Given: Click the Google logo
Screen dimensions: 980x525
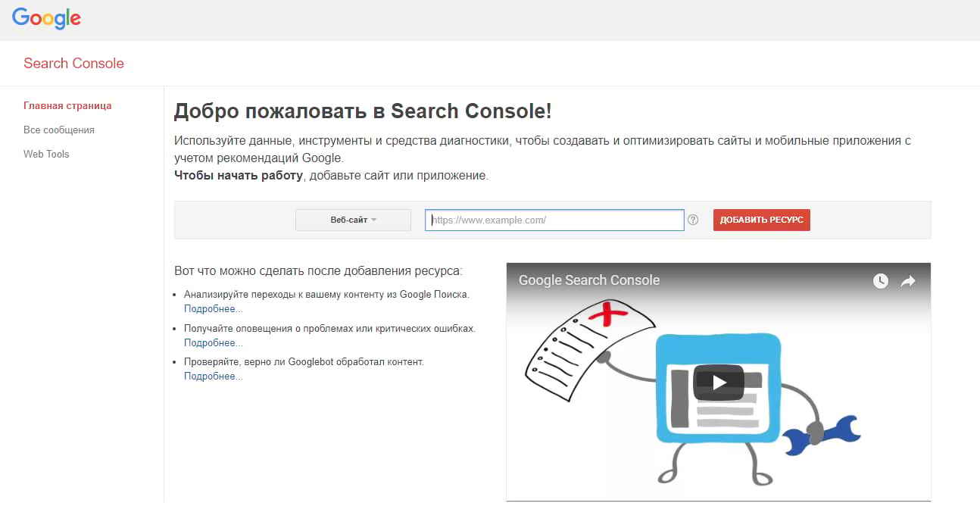Looking at the screenshot, I should (x=46, y=18).
